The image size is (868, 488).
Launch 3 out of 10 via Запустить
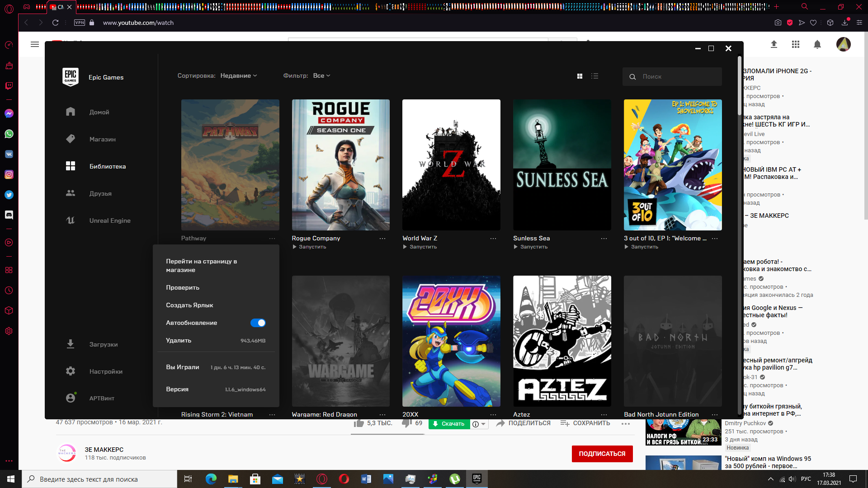click(641, 247)
